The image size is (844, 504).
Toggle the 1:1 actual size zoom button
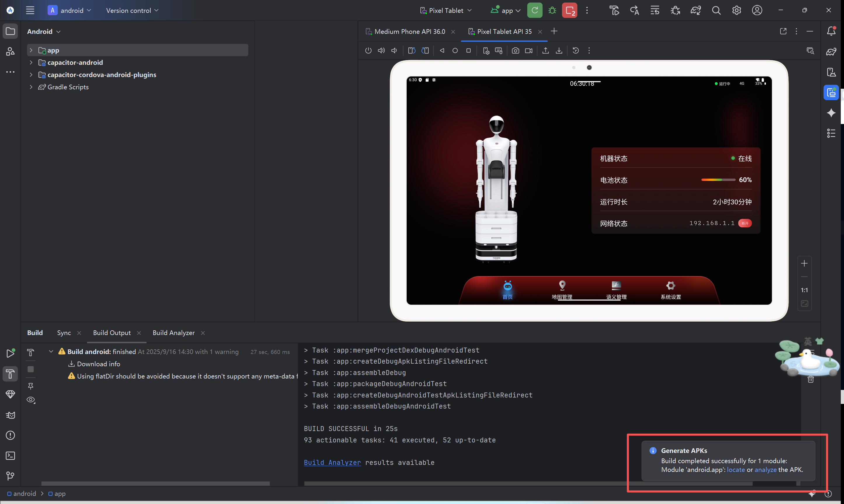804,290
